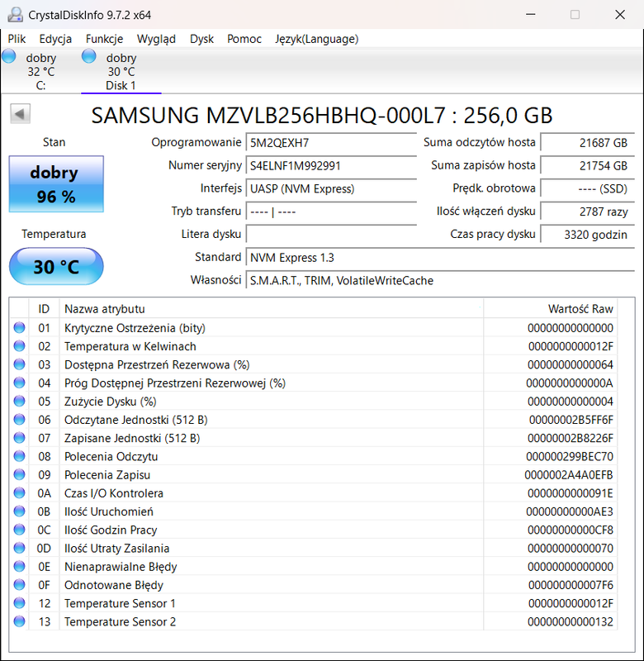Click raw value 0000002A4A0EFB
644x661 pixels.
(x=569, y=475)
